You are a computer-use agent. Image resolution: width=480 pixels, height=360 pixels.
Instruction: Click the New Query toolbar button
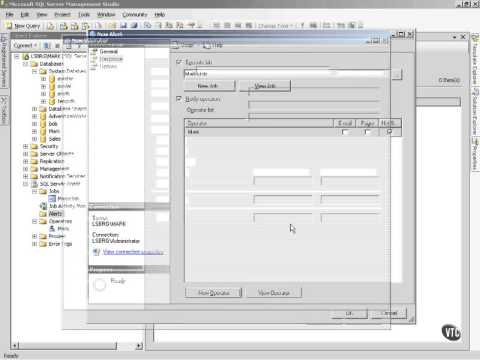point(23,26)
